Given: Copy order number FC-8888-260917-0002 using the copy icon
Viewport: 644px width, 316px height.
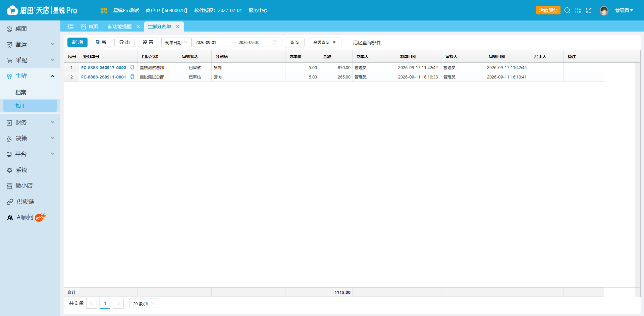Looking at the screenshot, I should [x=132, y=67].
